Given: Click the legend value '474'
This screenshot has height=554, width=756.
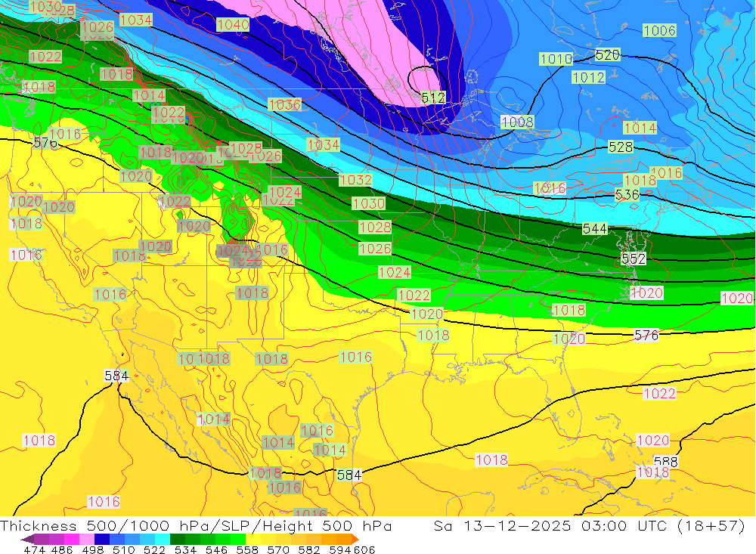Looking at the screenshot, I should point(34,549).
